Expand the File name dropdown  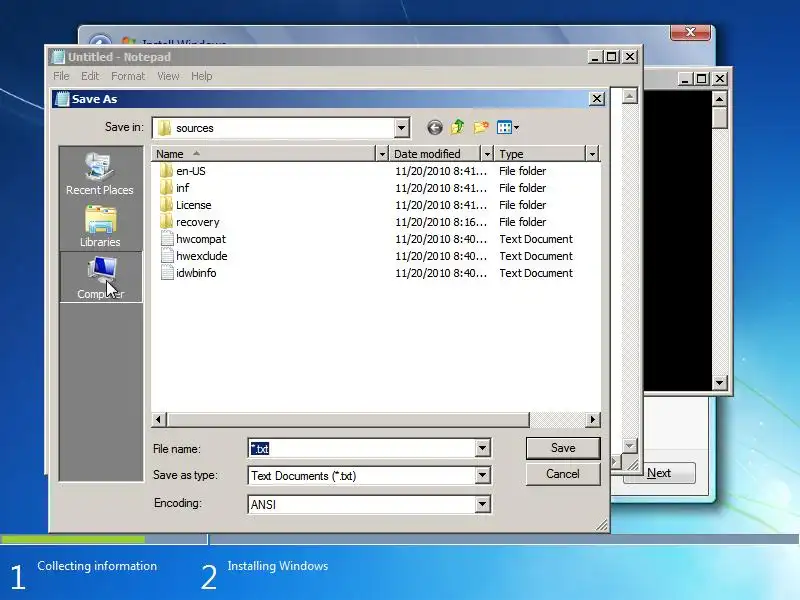[482, 448]
